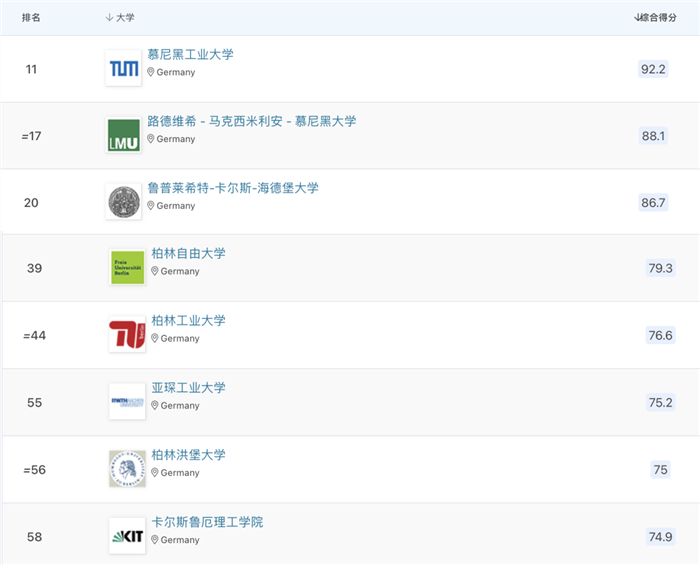Click the 排名 column header
The image size is (700, 565).
31,17
